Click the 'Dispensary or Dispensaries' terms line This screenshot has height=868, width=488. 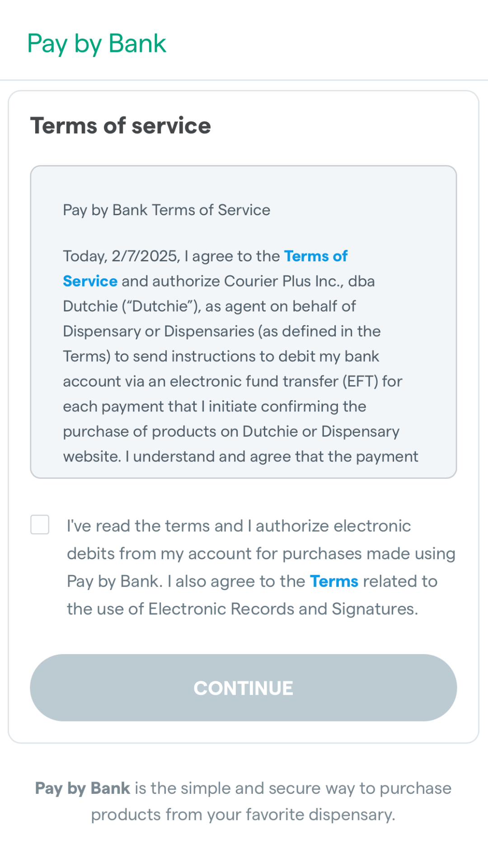tap(222, 331)
